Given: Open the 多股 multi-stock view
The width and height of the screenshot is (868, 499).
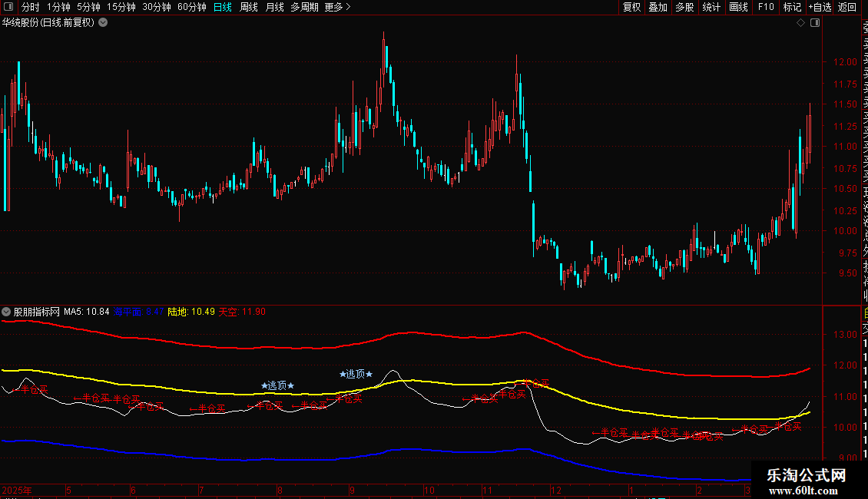Looking at the screenshot, I should coord(684,7).
